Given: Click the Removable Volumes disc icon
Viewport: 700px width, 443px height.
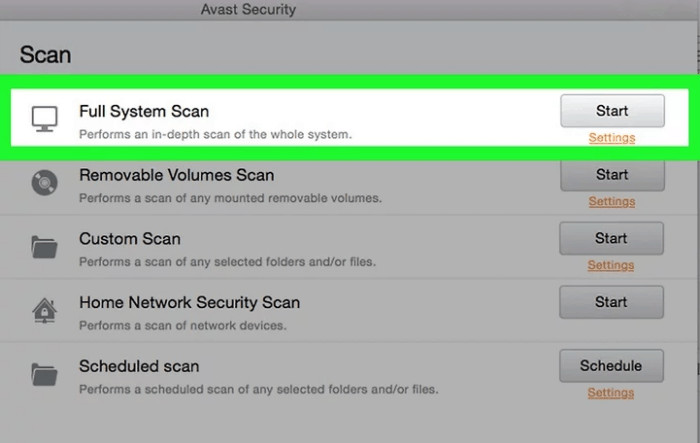Looking at the screenshot, I should tap(45, 183).
